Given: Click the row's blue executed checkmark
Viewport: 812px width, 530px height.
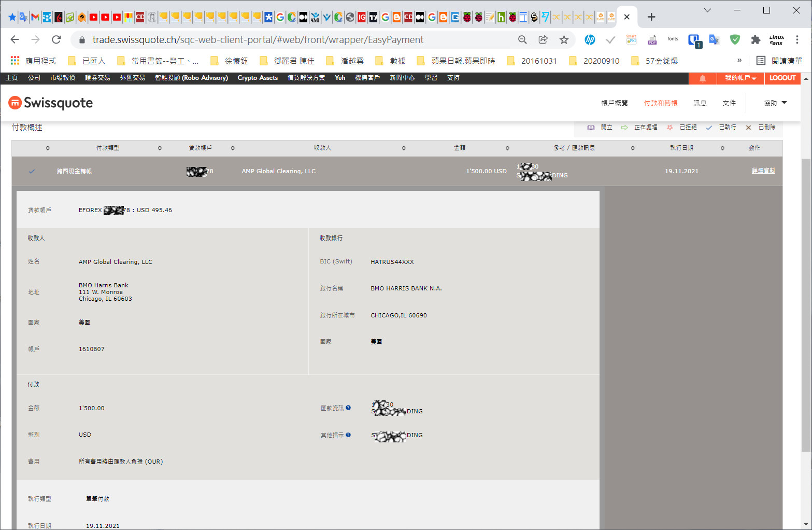Looking at the screenshot, I should pos(32,171).
